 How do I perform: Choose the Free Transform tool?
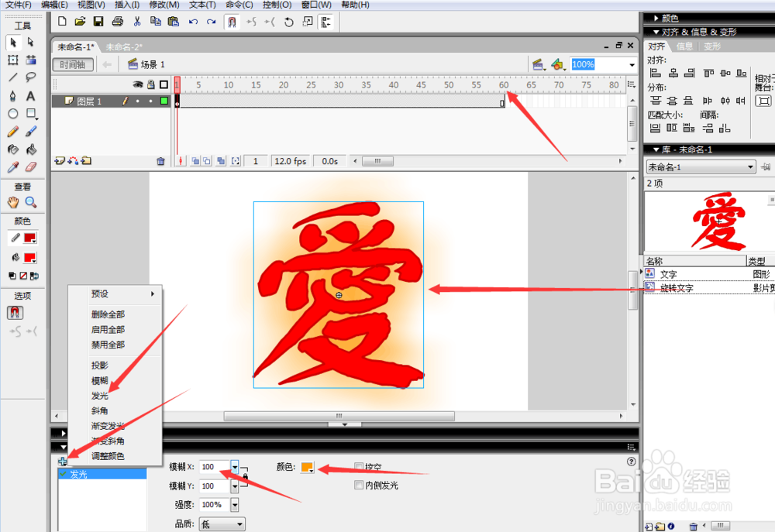pyautogui.click(x=13, y=60)
